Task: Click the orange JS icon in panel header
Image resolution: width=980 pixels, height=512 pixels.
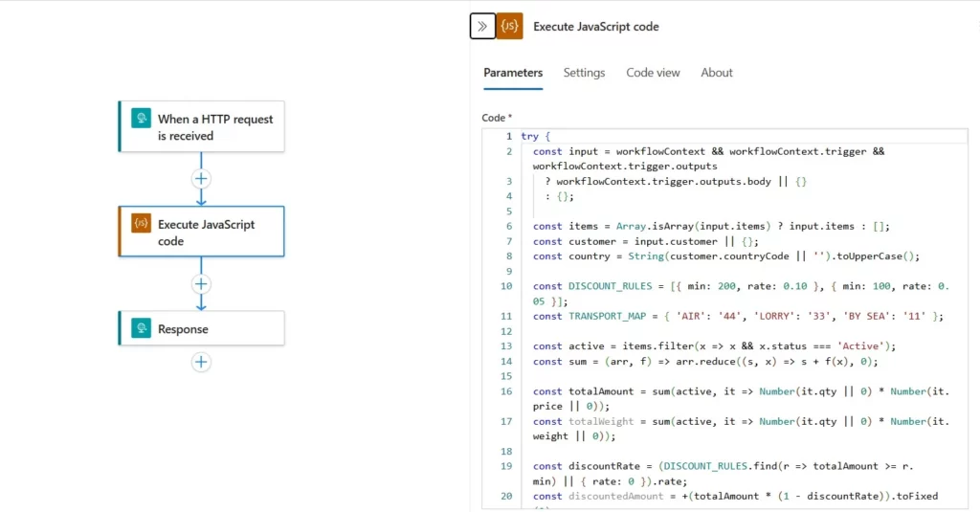Action: [509, 26]
